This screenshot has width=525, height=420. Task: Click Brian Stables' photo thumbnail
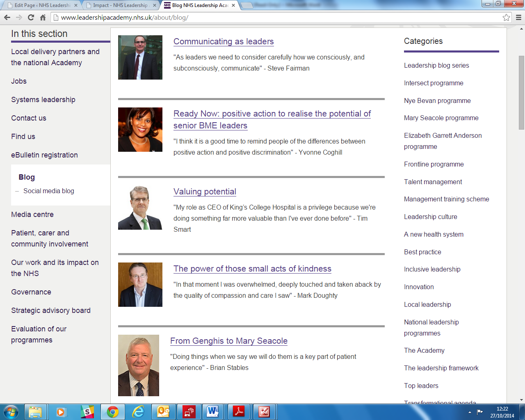[x=139, y=365]
